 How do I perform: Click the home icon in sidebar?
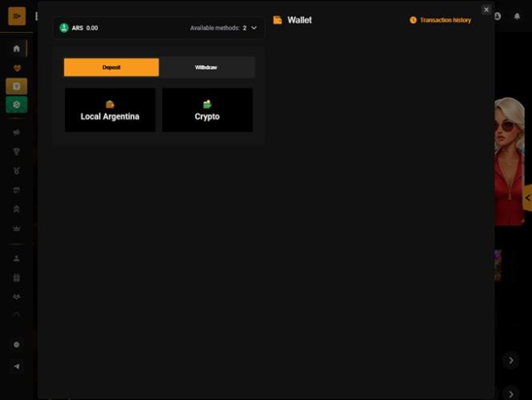17,49
